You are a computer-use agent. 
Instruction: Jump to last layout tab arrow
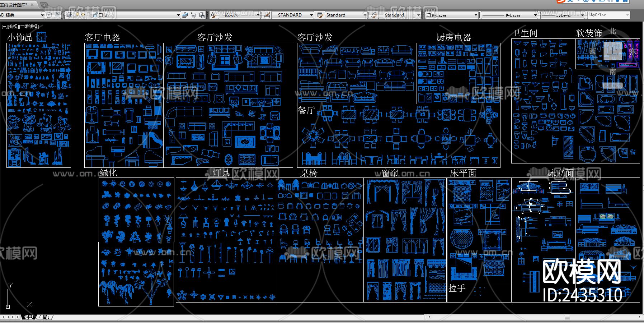[x=18, y=317]
